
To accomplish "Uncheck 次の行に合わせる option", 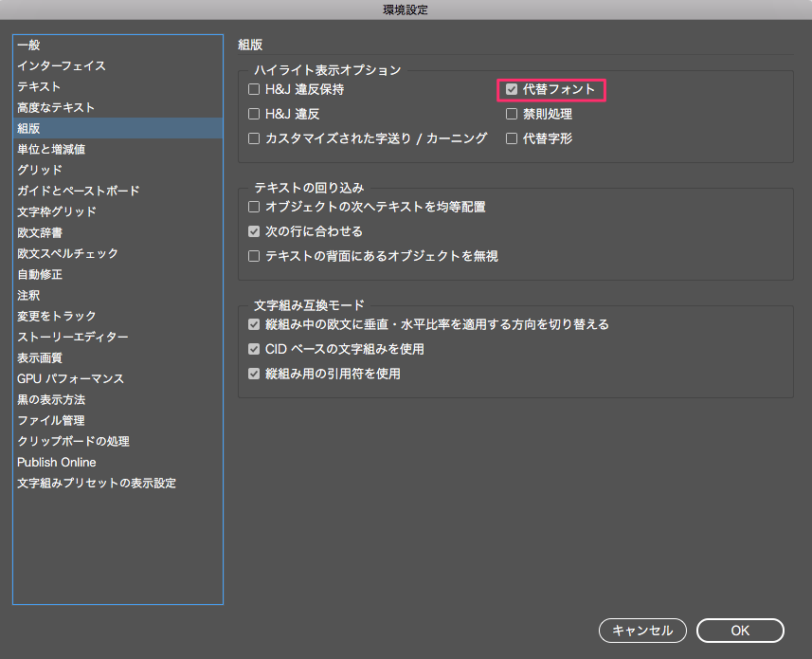I will point(254,231).
